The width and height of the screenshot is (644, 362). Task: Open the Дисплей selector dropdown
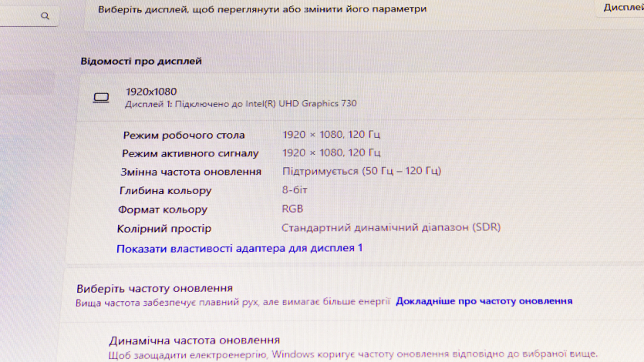click(621, 8)
